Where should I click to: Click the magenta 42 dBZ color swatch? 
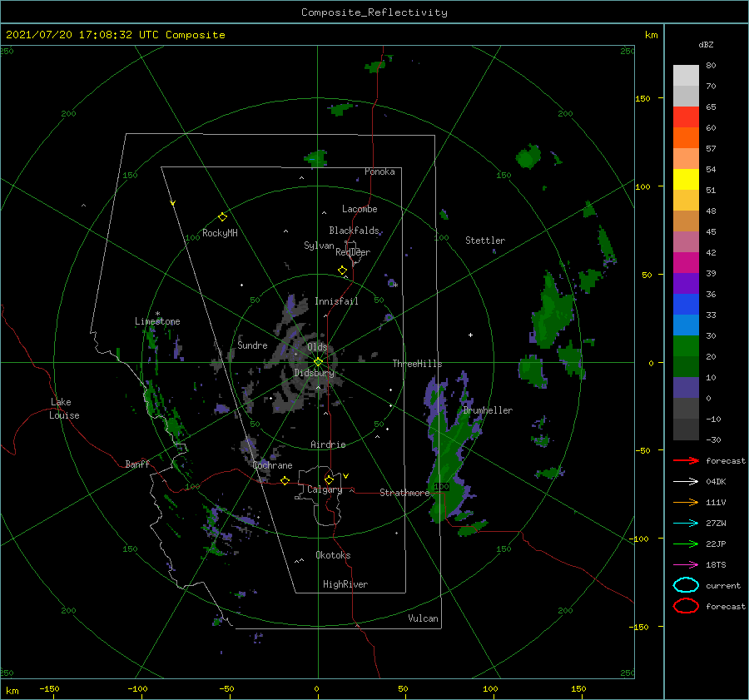tap(686, 263)
